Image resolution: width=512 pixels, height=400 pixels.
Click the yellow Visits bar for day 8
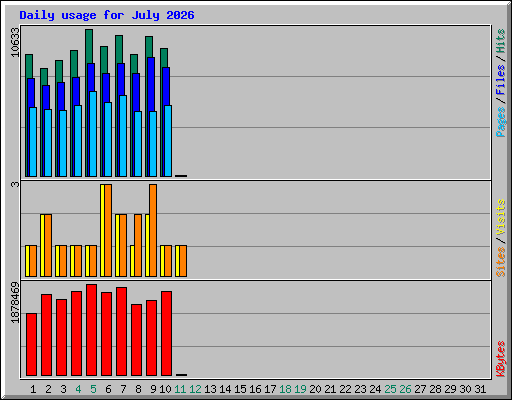click(x=132, y=261)
